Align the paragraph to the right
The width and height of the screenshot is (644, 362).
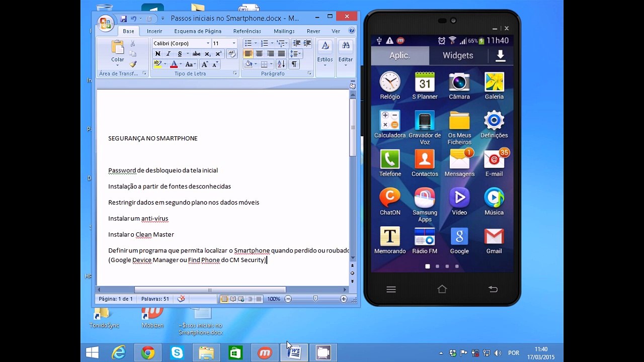pyautogui.click(x=270, y=54)
